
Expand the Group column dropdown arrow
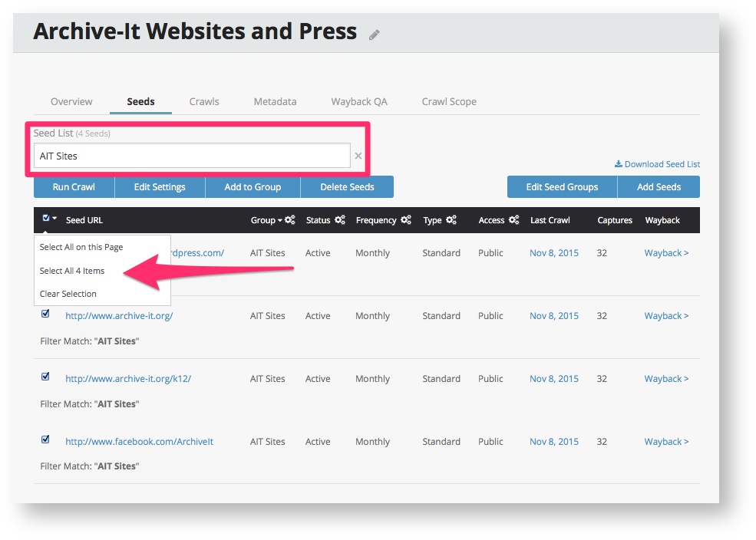coord(279,221)
